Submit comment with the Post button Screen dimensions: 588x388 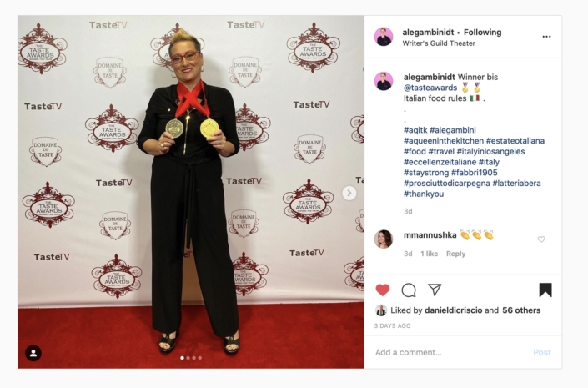(x=542, y=352)
